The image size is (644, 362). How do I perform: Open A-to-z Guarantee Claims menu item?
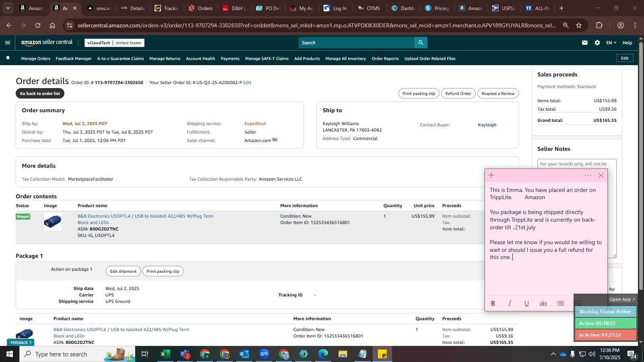[x=120, y=59]
